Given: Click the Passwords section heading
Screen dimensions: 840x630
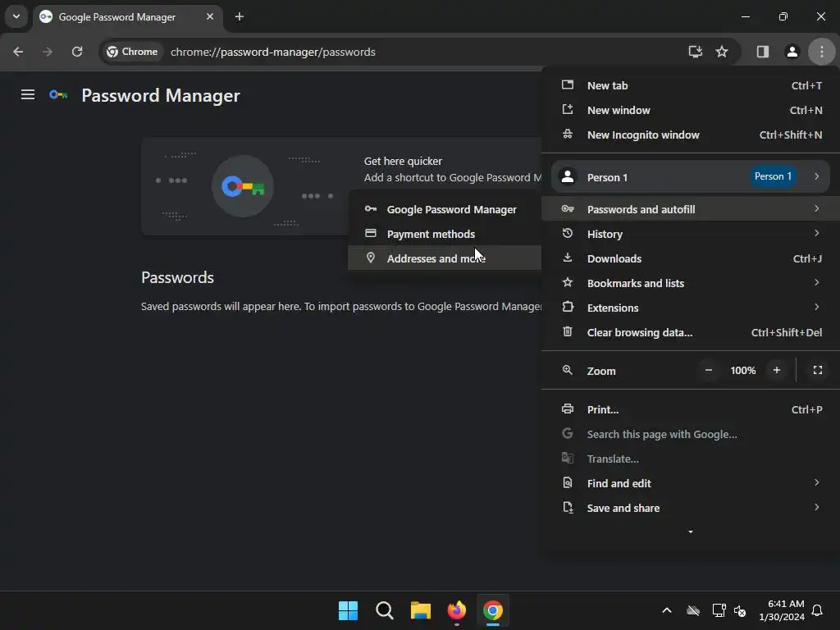Looking at the screenshot, I should click(x=177, y=277).
